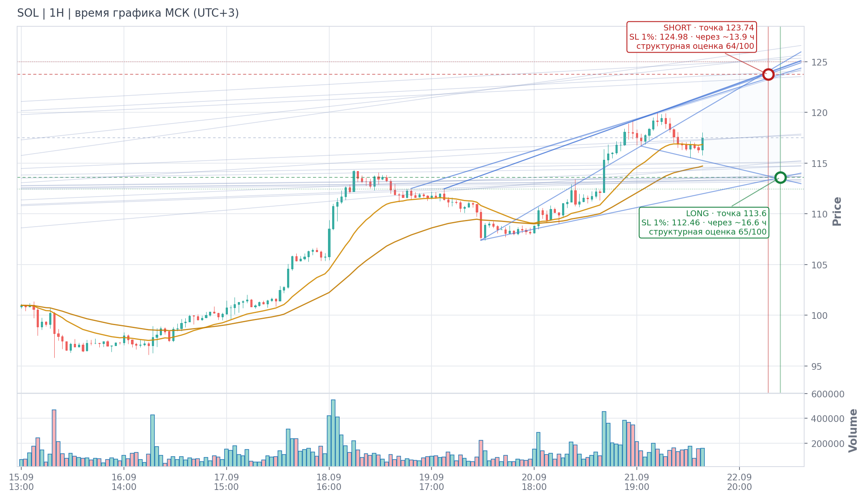
Task: Click the 15.09 13:00 time axis label
Action: click(x=21, y=482)
